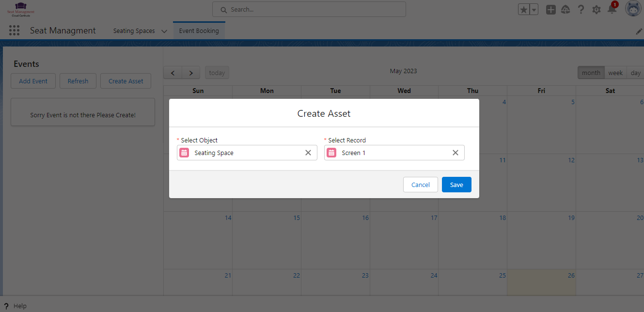Click the global Search field
Image resolution: width=644 pixels, height=312 pixels.
pos(309,9)
